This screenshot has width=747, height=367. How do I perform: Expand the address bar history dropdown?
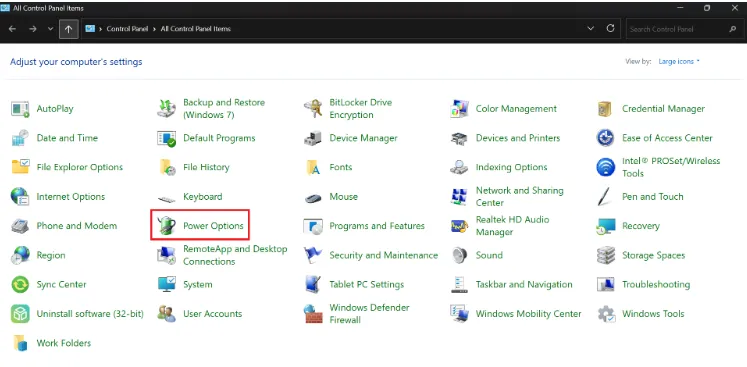[591, 29]
